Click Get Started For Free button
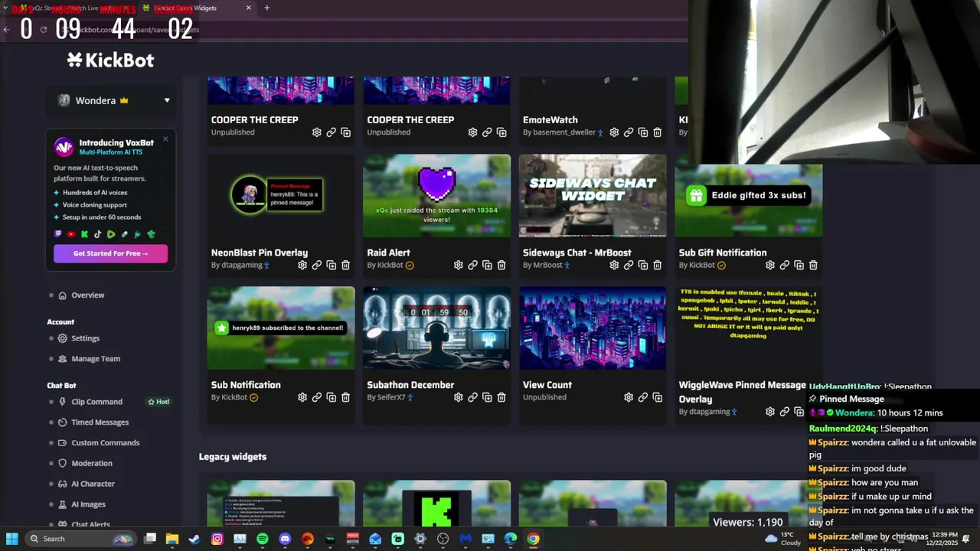 110,253
